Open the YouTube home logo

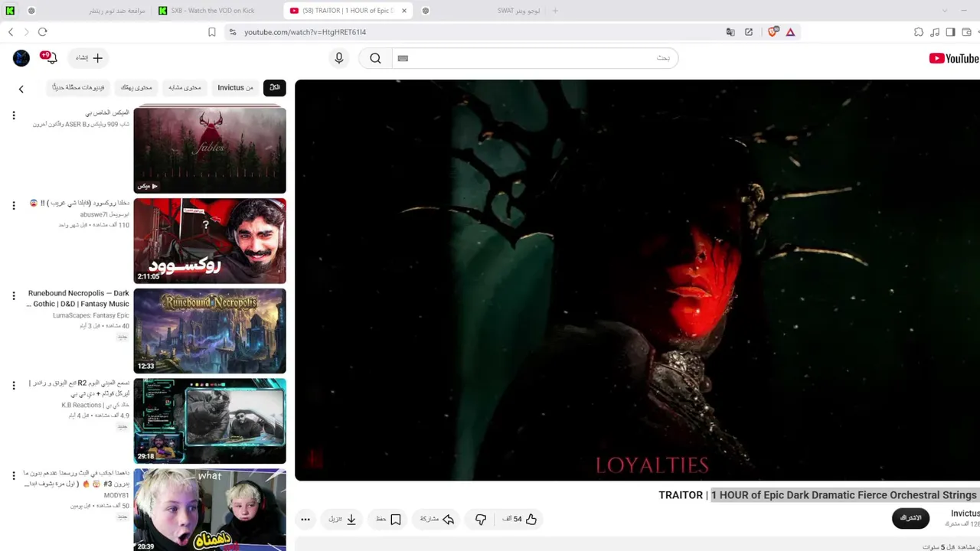point(954,58)
